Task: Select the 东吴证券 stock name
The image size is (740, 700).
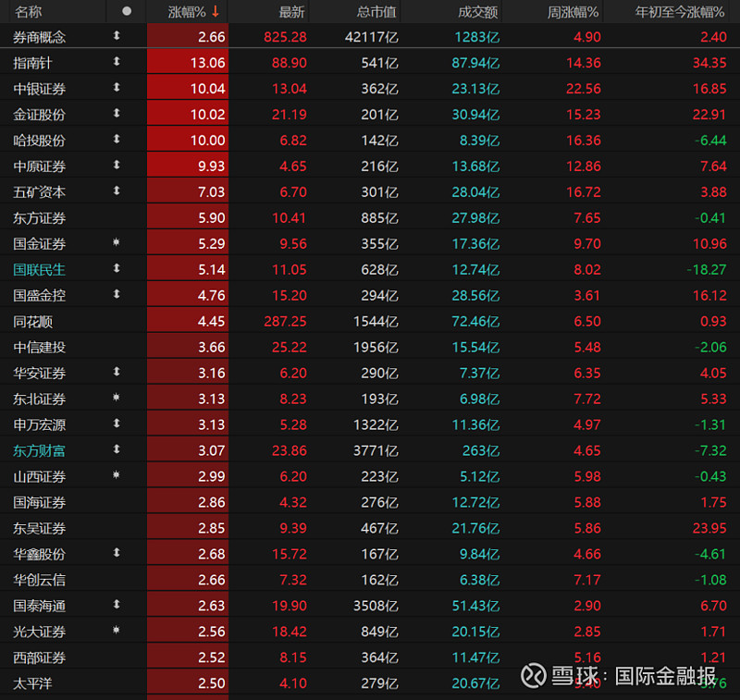Action: coord(39,528)
